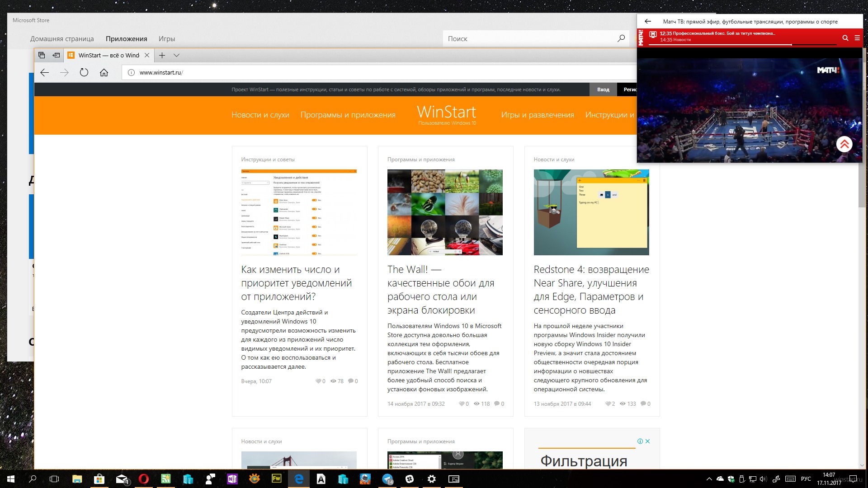Viewport: 868px width, 488px height.
Task: Open Adobe Fireworks from taskbar
Action: point(276,479)
